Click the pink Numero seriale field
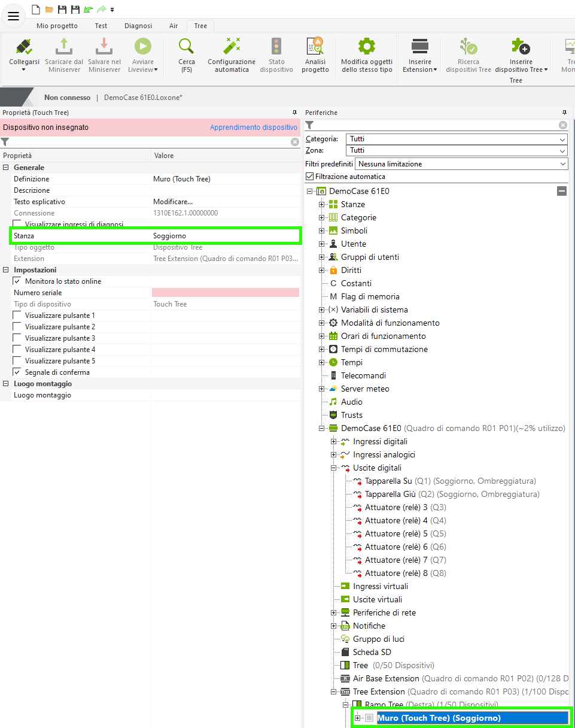 point(225,293)
